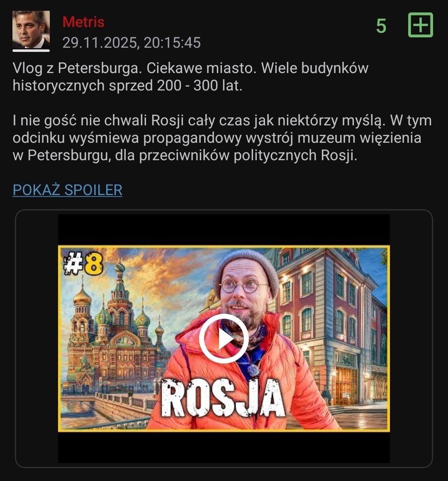Click the black bar below the video thumbnail
The image size is (448, 481).
tap(224, 447)
